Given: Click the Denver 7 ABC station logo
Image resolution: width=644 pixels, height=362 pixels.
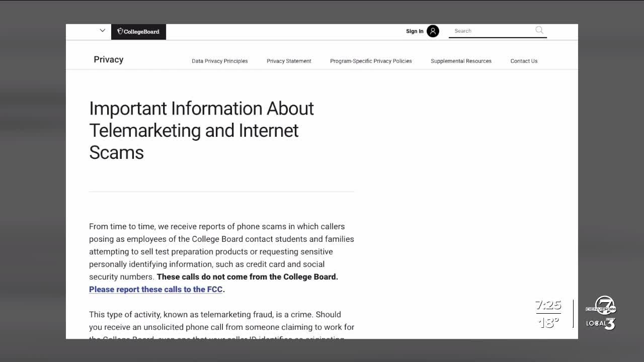Looking at the screenshot, I should pyautogui.click(x=602, y=306).
